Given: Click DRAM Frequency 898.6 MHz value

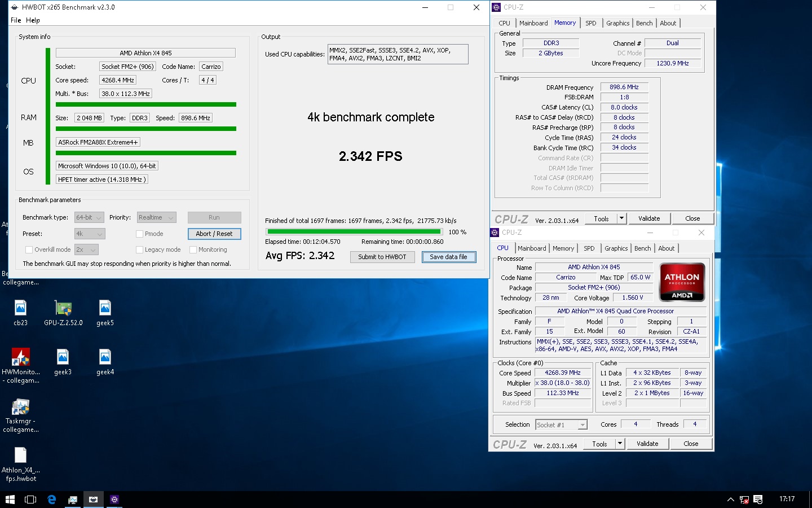Looking at the screenshot, I should (x=624, y=87).
